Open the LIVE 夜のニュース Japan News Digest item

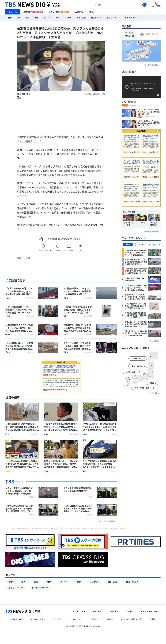point(141,124)
